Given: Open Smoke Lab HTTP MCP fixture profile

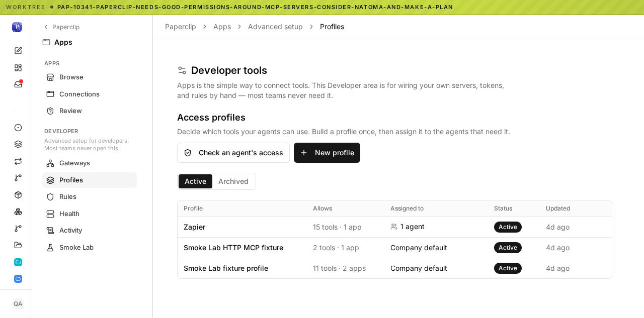Looking at the screenshot, I should point(394,248).
